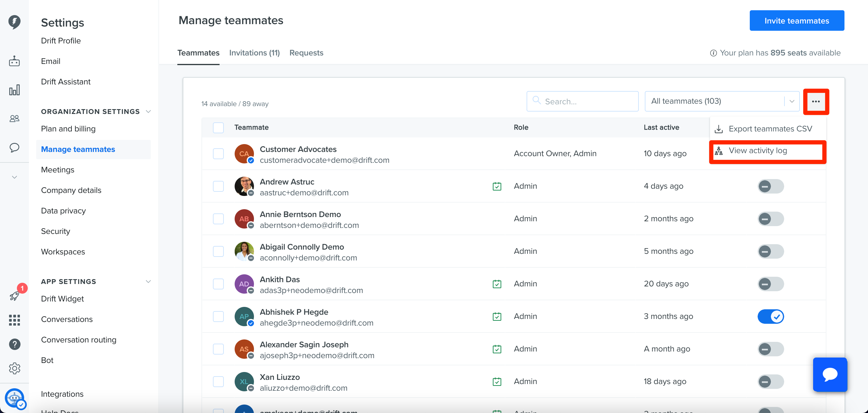Image resolution: width=868 pixels, height=413 pixels.
Task: Click the teammate Search field
Action: tap(582, 101)
